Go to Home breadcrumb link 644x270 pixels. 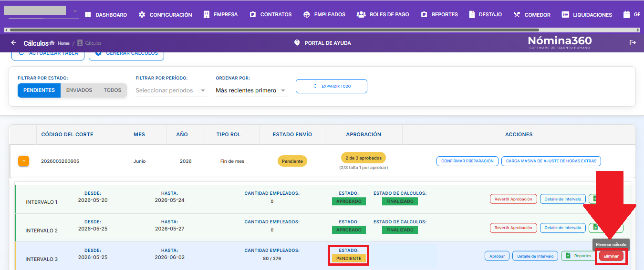tap(63, 43)
